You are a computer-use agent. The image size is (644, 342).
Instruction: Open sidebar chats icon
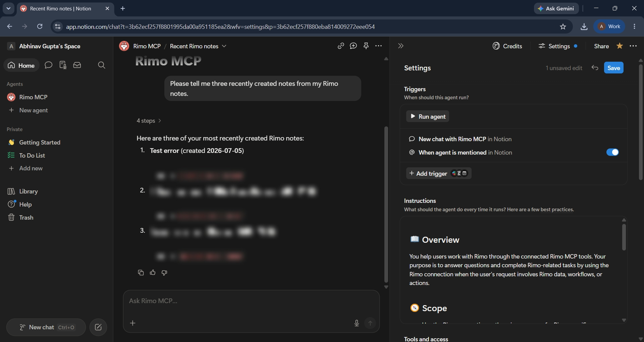coord(48,65)
